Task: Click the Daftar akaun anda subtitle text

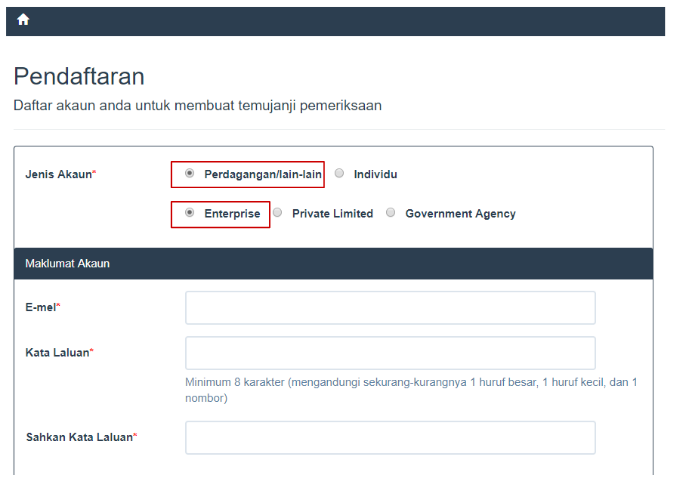Action: [x=197, y=105]
